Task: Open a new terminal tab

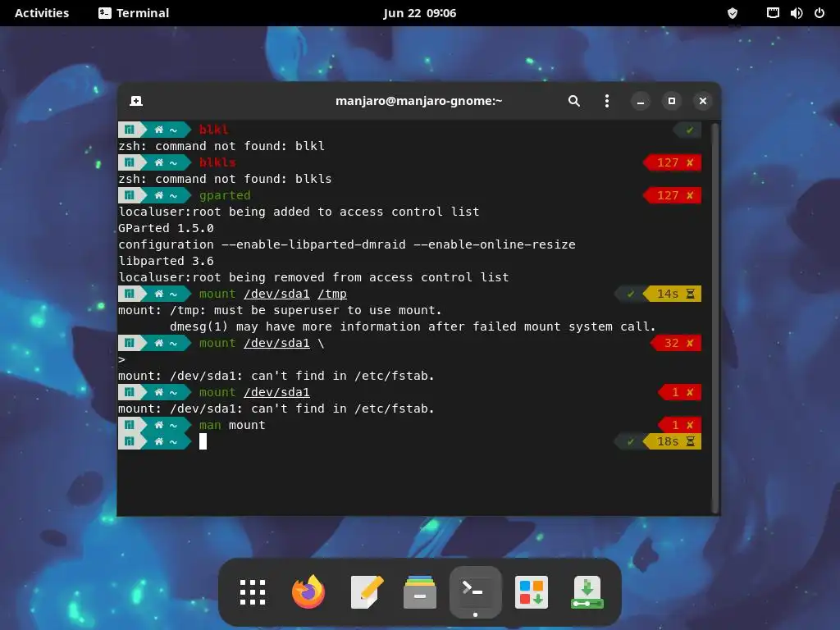Action: (136, 101)
